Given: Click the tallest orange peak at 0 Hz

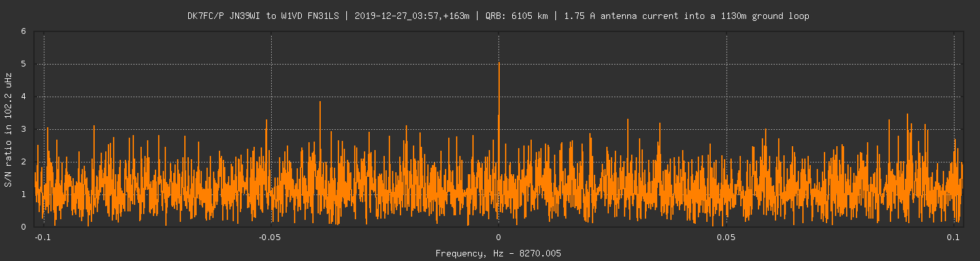Looking at the screenshot, I should (499, 64).
